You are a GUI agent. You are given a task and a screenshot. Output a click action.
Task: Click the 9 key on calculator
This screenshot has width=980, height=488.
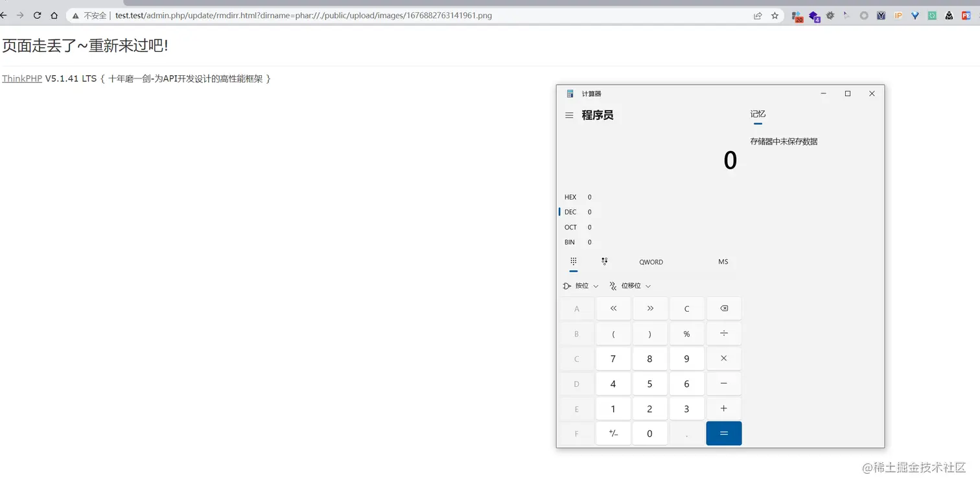click(x=687, y=358)
